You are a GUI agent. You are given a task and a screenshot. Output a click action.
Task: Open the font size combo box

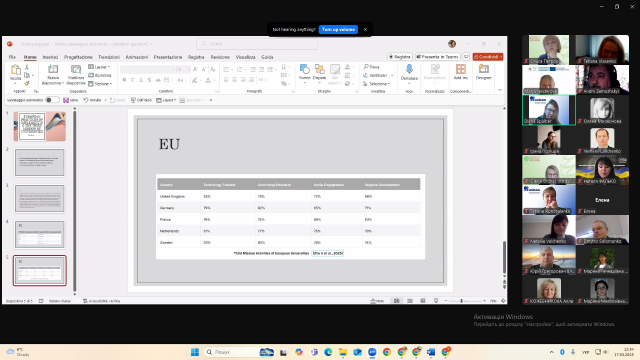click(183, 69)
